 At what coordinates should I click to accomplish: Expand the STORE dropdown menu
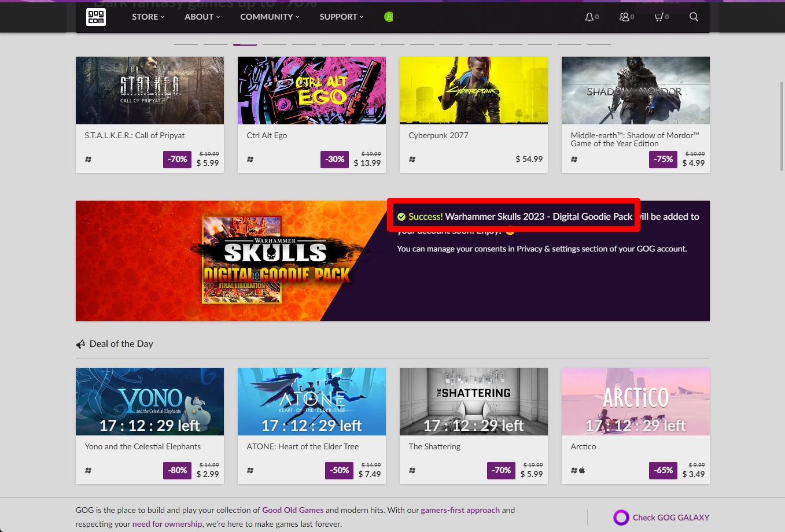coord(148,17)
